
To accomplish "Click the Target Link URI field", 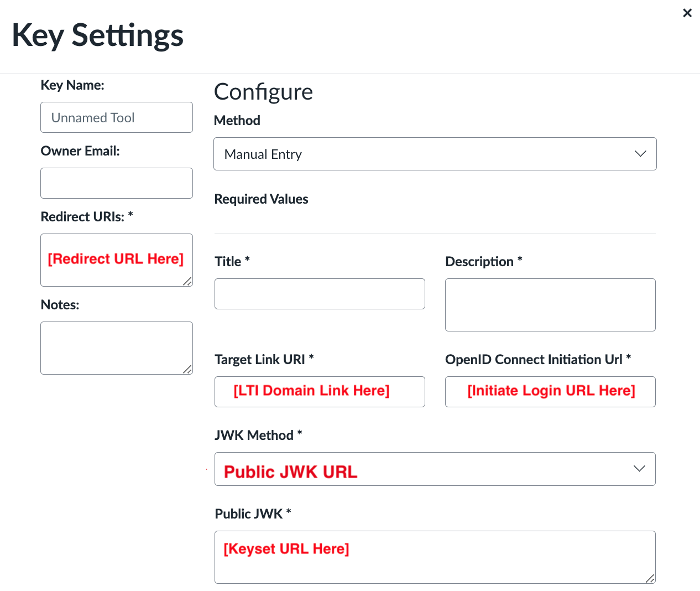I will (x=320, y=392).
